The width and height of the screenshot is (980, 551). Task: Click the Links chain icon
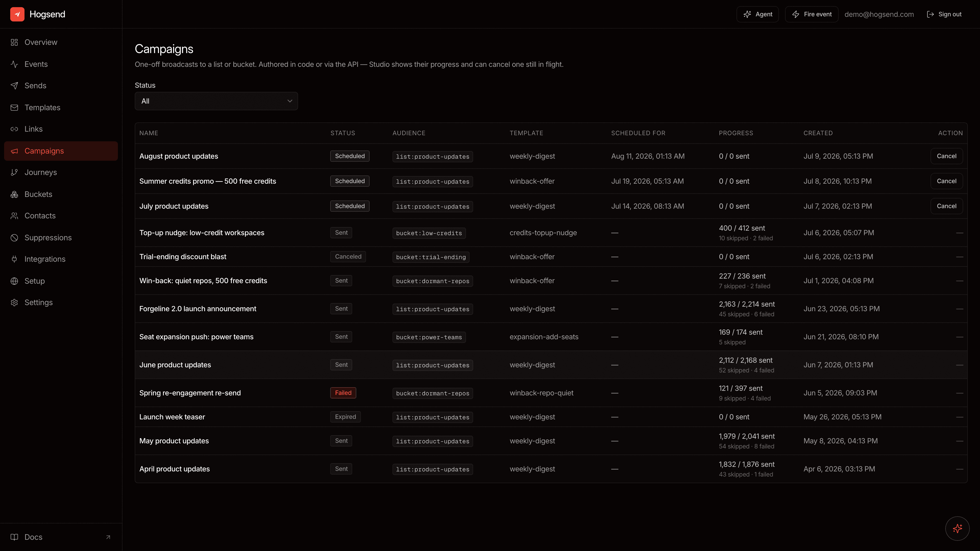tap(15, 129)
